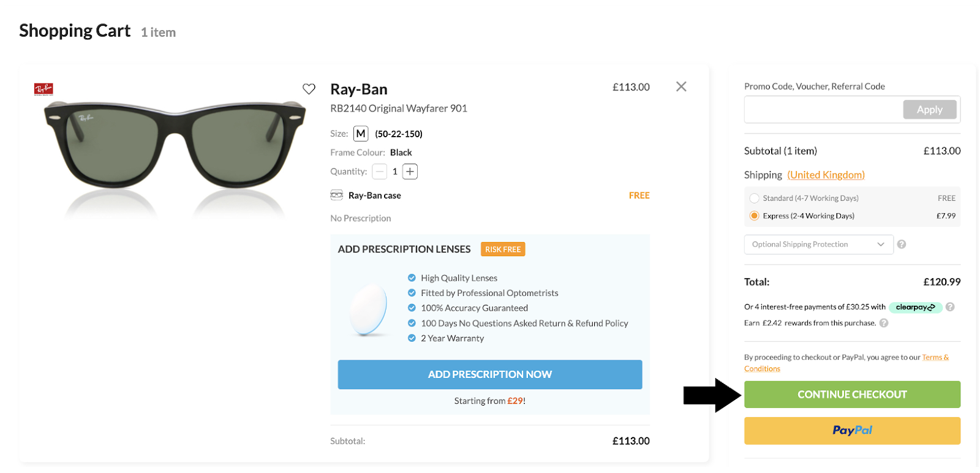980x473 pixels.
Task: Change shipping country via United Kingdom link
Action: pos(826,175)
